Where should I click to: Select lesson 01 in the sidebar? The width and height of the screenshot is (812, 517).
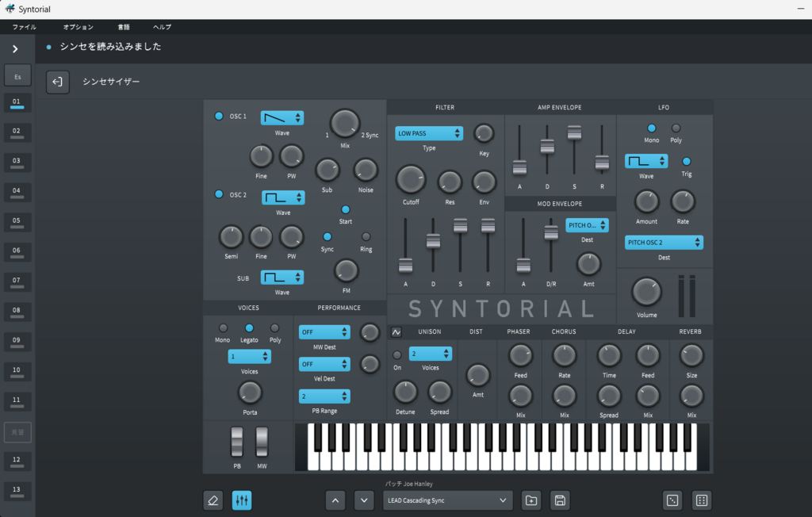click(17, 102)
